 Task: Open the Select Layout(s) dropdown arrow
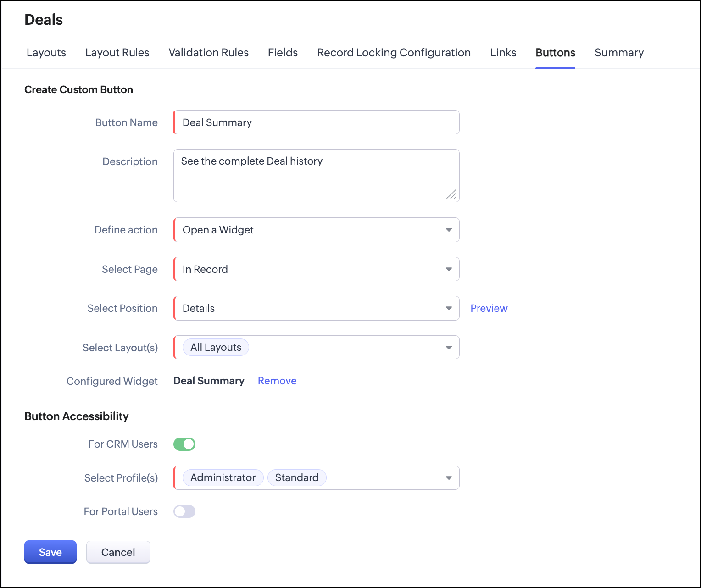tap(449, 348)
